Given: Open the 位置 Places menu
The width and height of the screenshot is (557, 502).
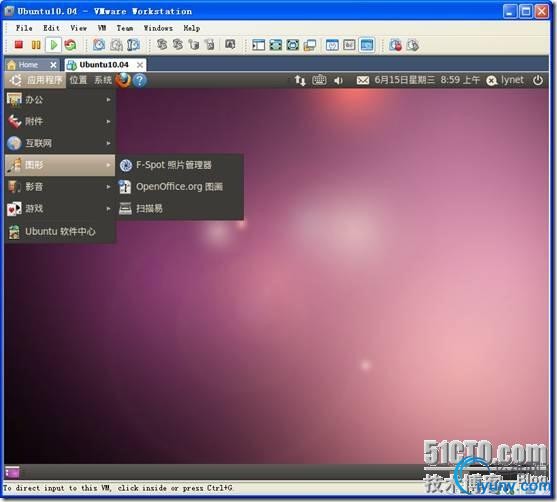Looking at the screenshot, I should point(78,80).
